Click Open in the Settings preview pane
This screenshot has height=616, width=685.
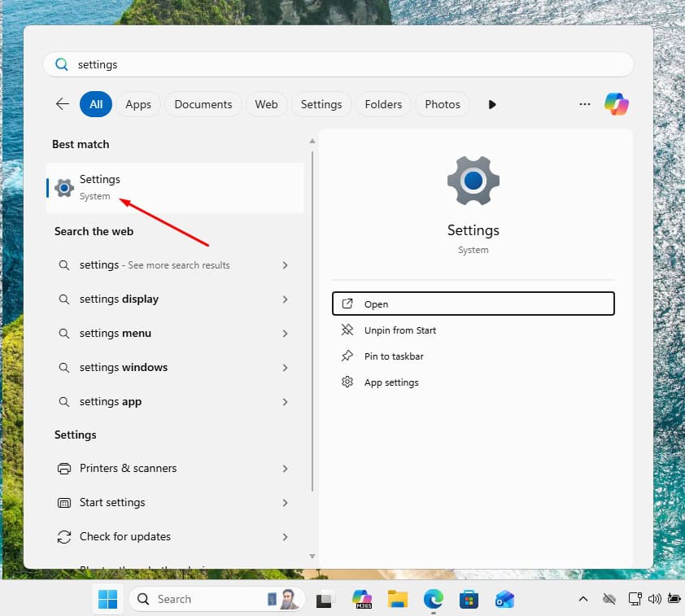tap(473, 304)
